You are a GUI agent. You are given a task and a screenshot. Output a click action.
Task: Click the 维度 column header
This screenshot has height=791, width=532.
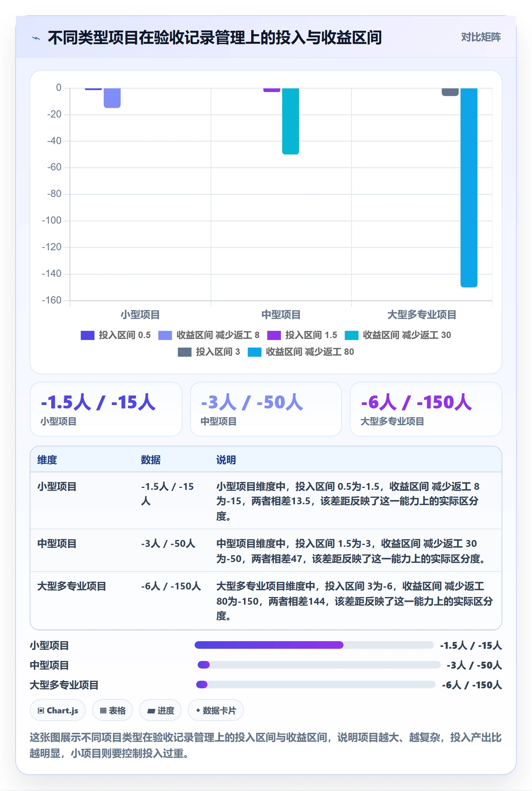coord(47,460)
